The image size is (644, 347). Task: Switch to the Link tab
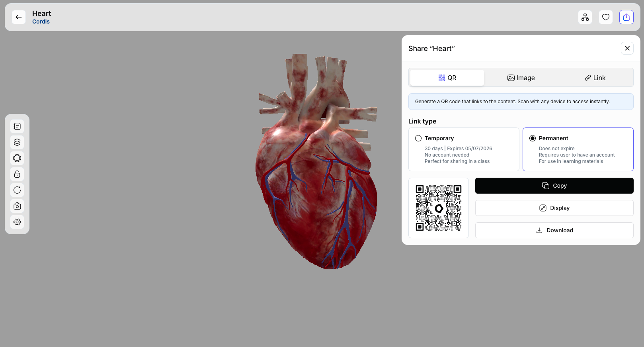[x=595, y=78]
